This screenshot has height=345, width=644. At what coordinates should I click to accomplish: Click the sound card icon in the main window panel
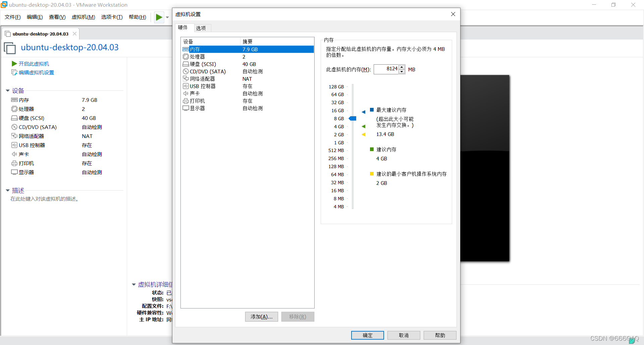pos(14,154)
